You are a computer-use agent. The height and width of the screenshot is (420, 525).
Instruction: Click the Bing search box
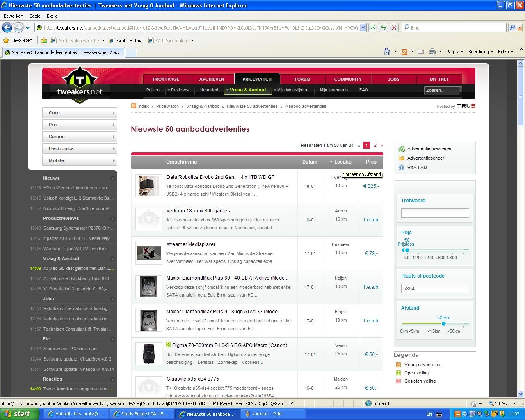[x=454, y=27]
